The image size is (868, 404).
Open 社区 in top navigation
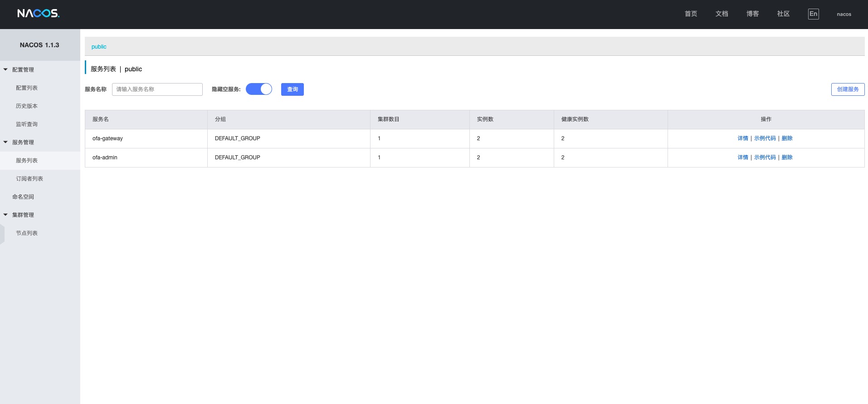coord(783,14)
